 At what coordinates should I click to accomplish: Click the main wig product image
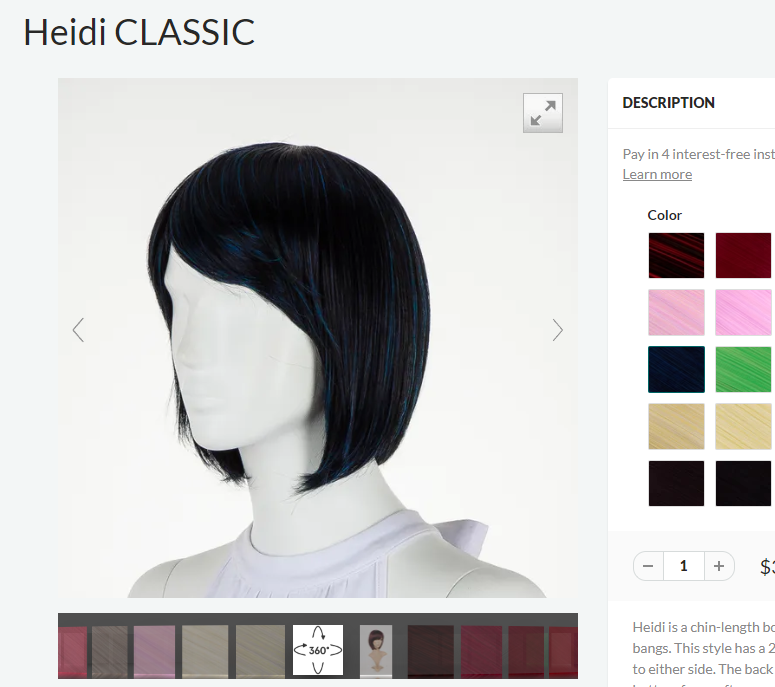(x=318, y=338)
